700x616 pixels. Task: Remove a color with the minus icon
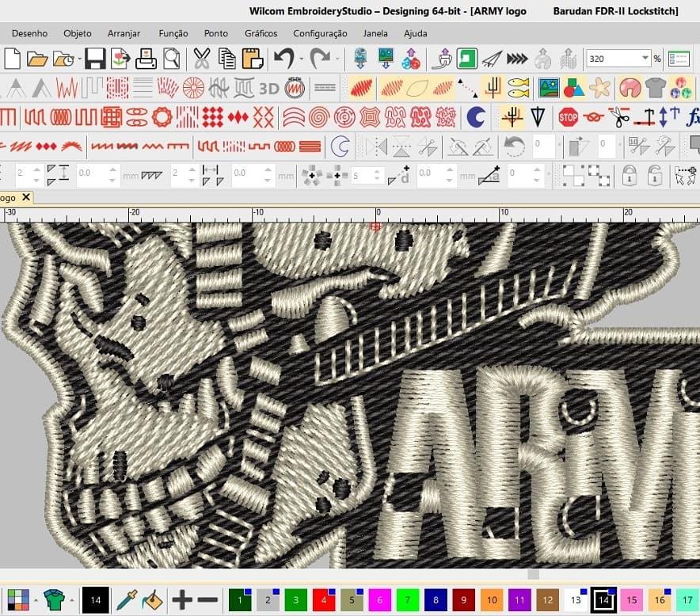coord(207,599)
